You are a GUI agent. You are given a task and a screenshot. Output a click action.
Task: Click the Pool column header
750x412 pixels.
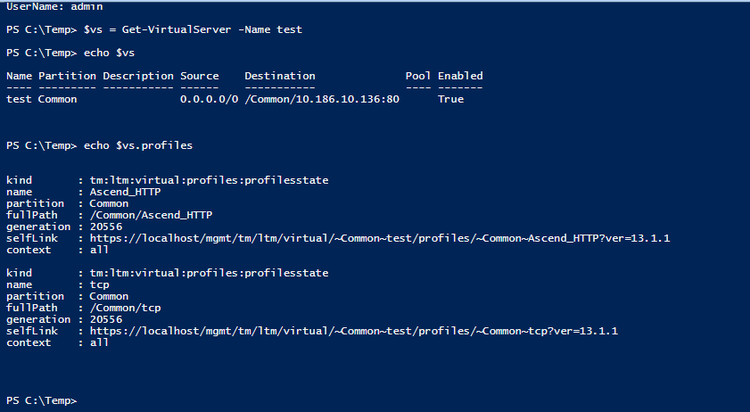(418, 76)
